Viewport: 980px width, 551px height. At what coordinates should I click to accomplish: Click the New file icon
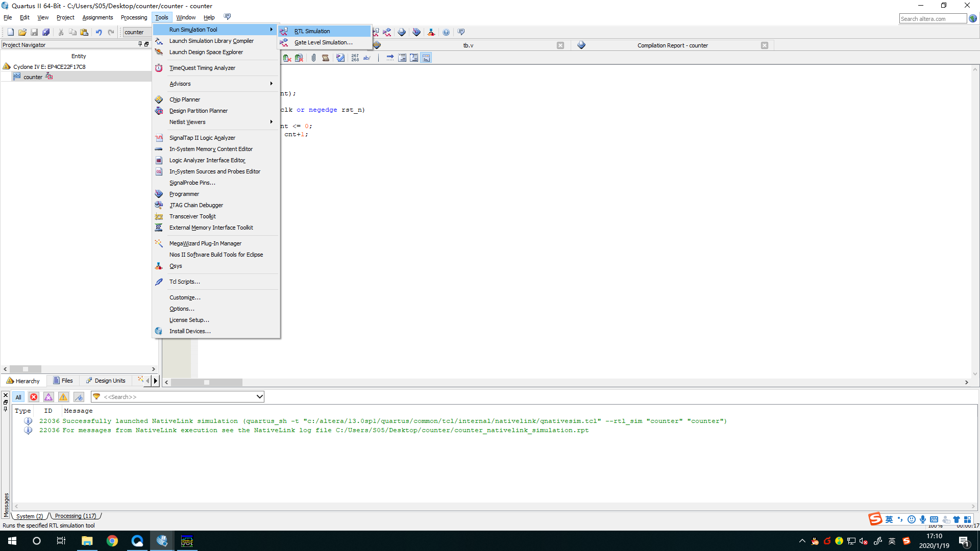click(x=10, y=32)
